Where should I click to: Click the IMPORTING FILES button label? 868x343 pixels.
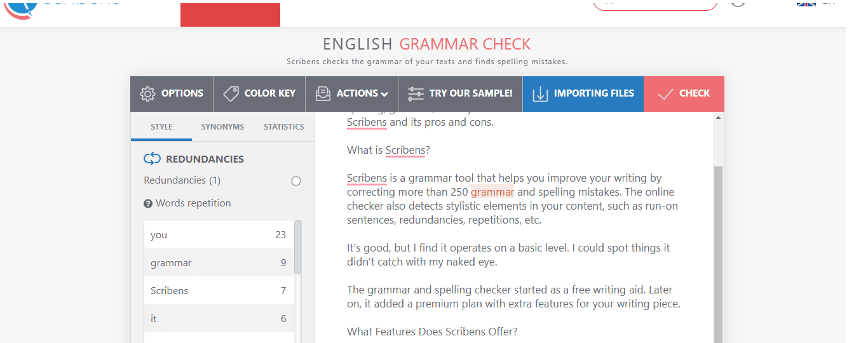pyautogui.click(x=594, y=93)
